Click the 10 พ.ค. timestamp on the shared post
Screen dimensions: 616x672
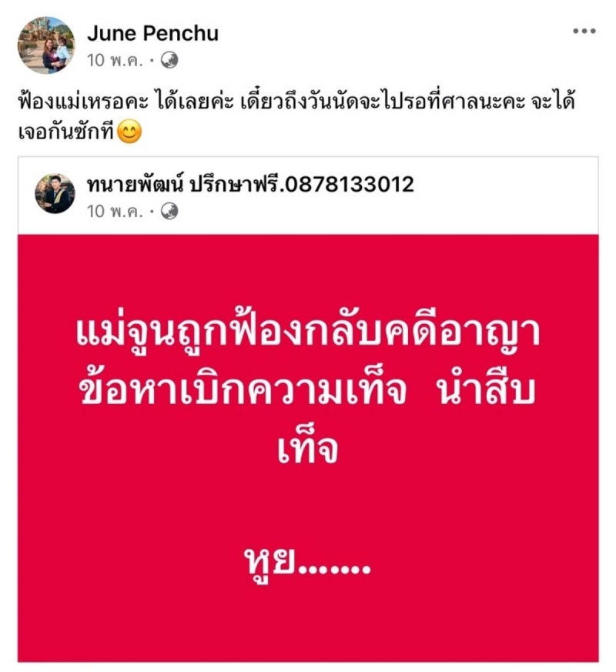click(x=115, y=212)
